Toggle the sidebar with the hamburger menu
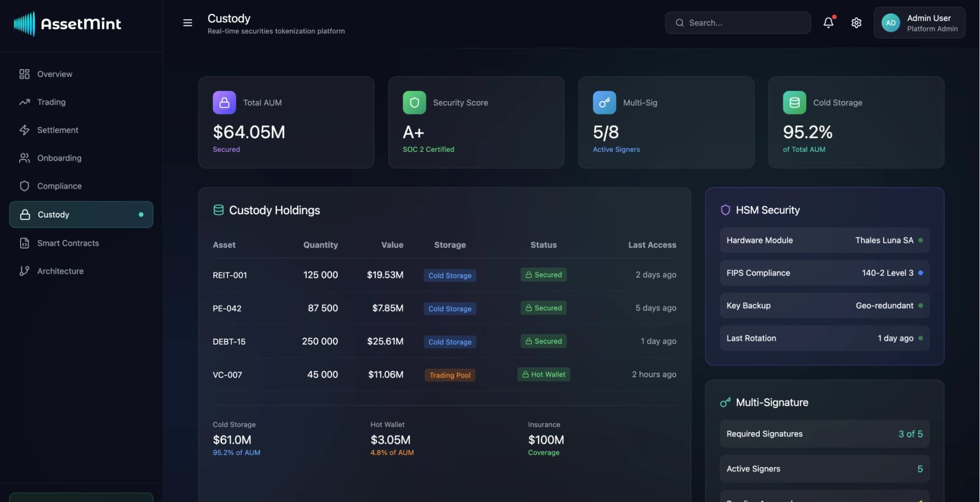Viewport: 980px width, 502px height. (187, 22)
